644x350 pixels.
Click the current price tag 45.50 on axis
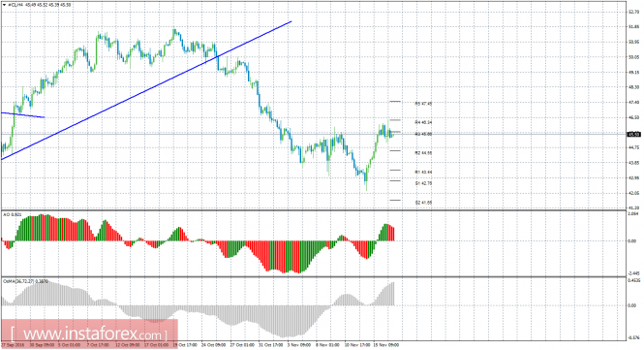tap(633, 134)
